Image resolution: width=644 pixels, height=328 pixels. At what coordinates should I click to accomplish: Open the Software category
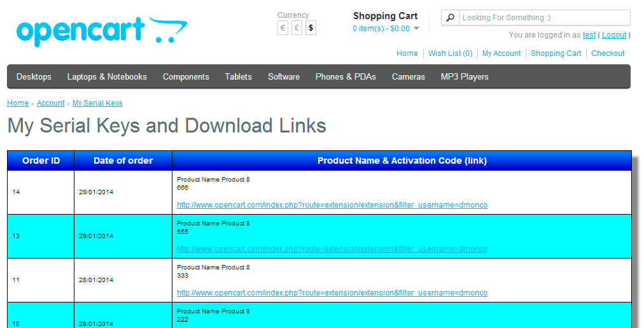click(x=283, y=77)
